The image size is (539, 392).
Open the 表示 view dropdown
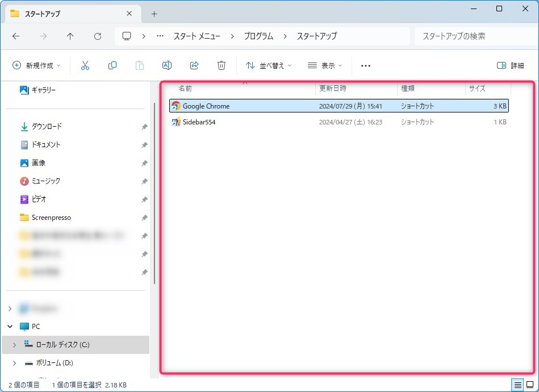click(325, 65)
